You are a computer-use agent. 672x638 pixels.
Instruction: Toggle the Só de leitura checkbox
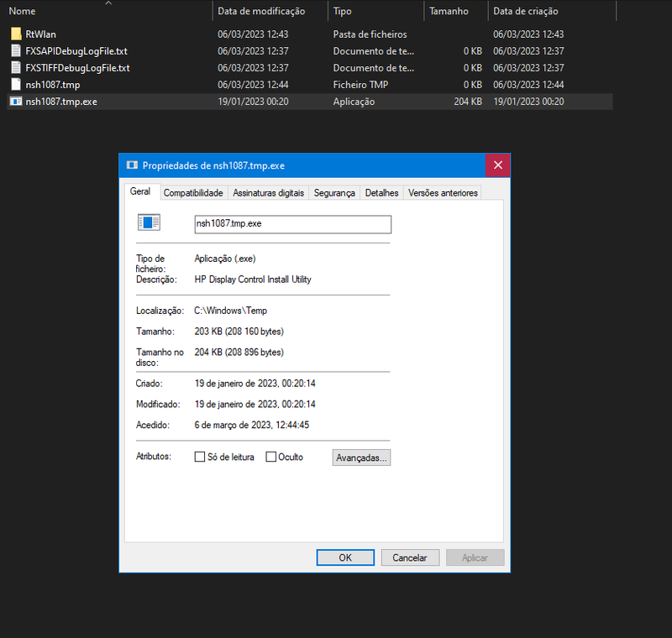[200, 457]
